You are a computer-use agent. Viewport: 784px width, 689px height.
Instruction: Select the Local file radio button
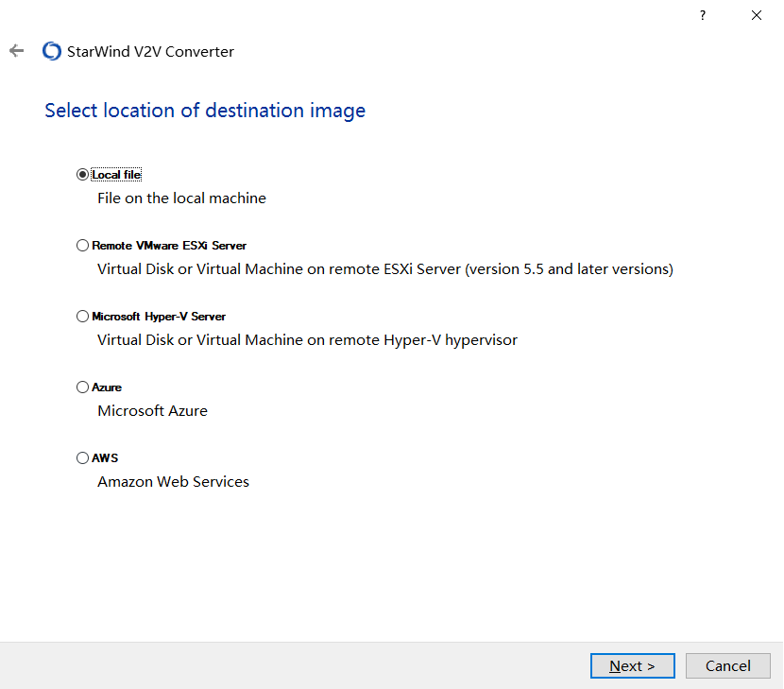82,175
